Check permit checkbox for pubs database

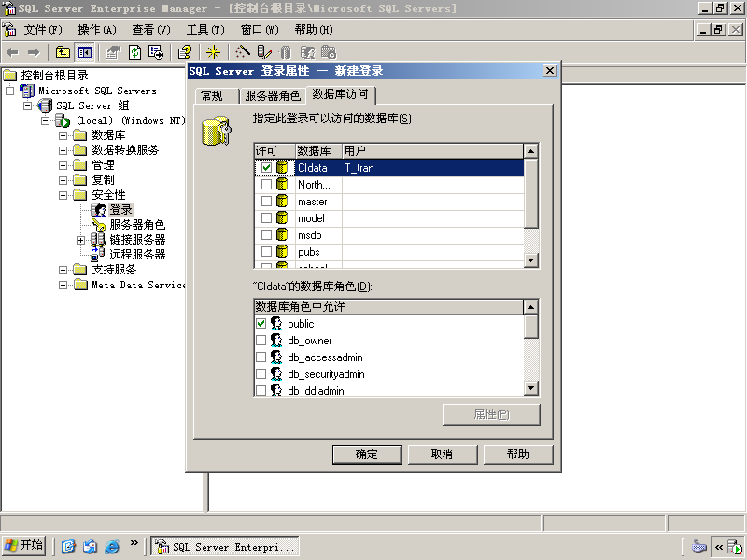coord(266,251)
